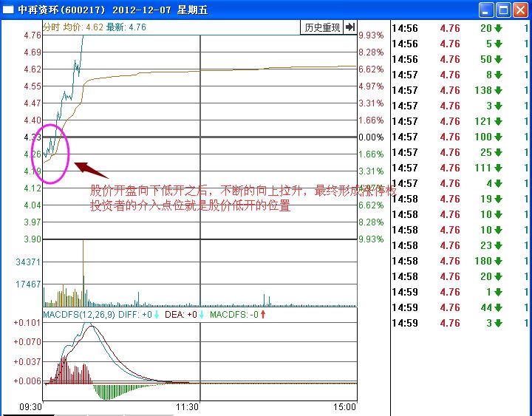Click the 11:30 time axis marker

[x=186, y=406]
